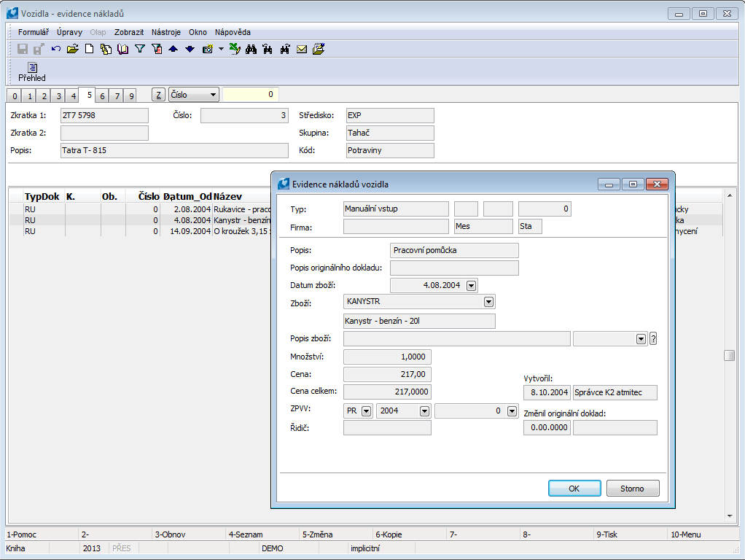Click the open book toolbar icon
Viewport: 745px width, 560px height.
coord(122,50)
